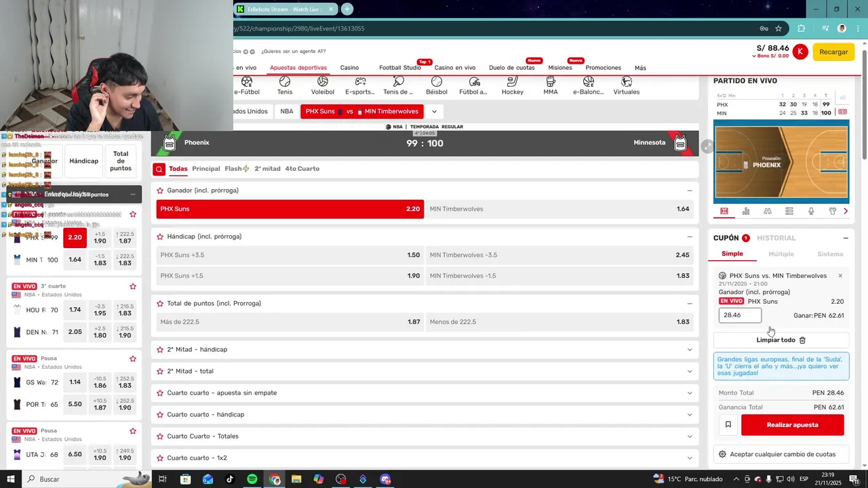Open Microsoft Store from the taskbar

coord(186,479)
